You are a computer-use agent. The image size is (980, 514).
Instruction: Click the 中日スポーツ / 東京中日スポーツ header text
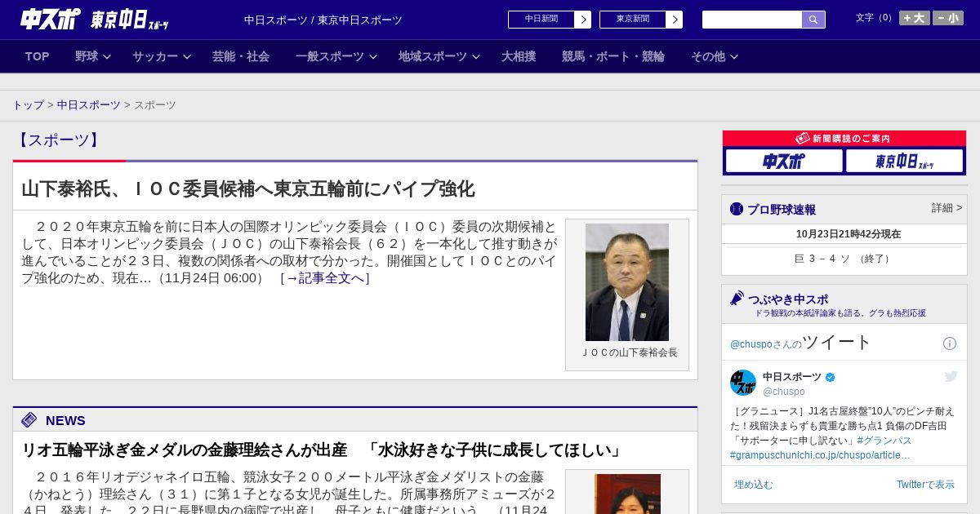323,20
